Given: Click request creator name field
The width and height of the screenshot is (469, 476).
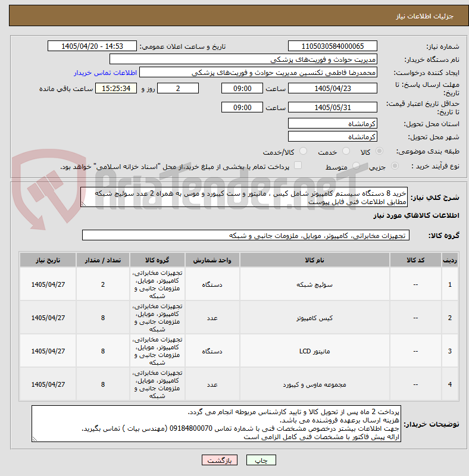Looking at the screenshot, I should click(258, 73).
